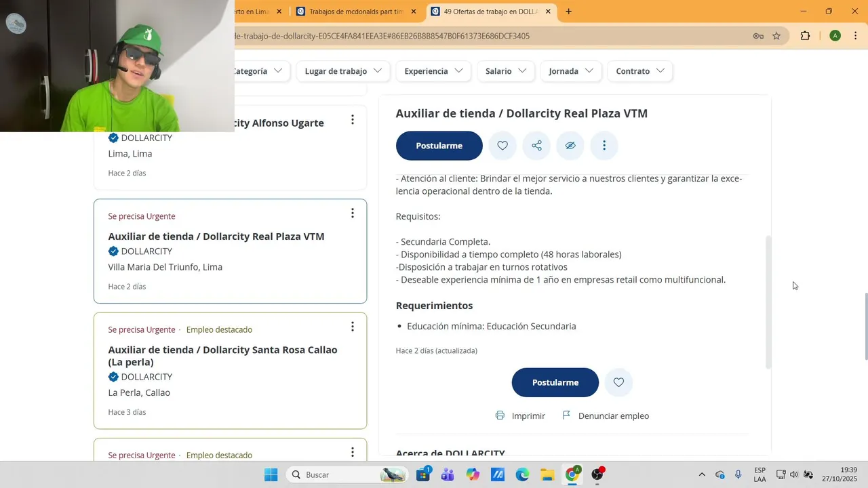Click the page vertical scrollbar thumb
This screenshot has width=868, height=488.
865,327
